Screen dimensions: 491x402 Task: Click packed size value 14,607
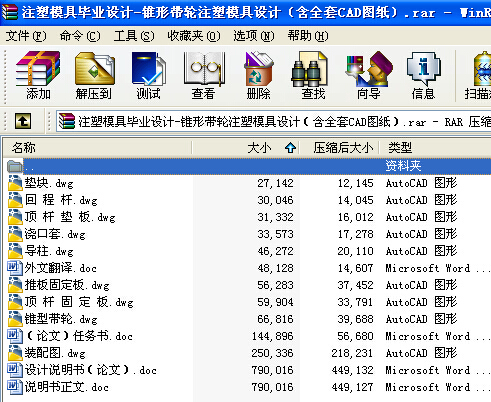355,268
